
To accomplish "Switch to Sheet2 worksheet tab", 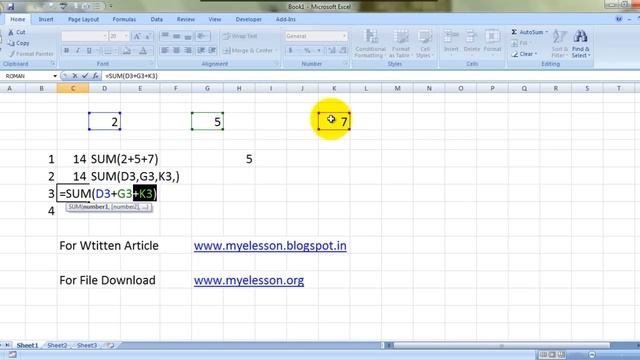I will pyautogui.click(x=57, y=345).
